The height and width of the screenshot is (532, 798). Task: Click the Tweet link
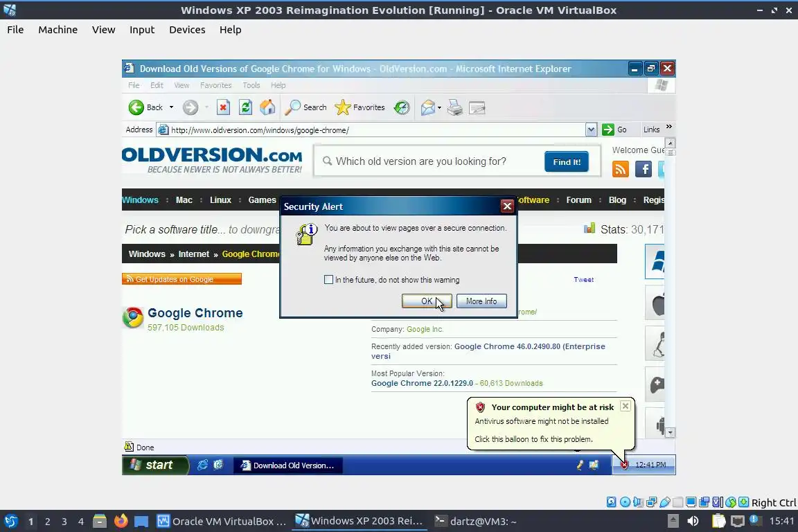(584, 279)
